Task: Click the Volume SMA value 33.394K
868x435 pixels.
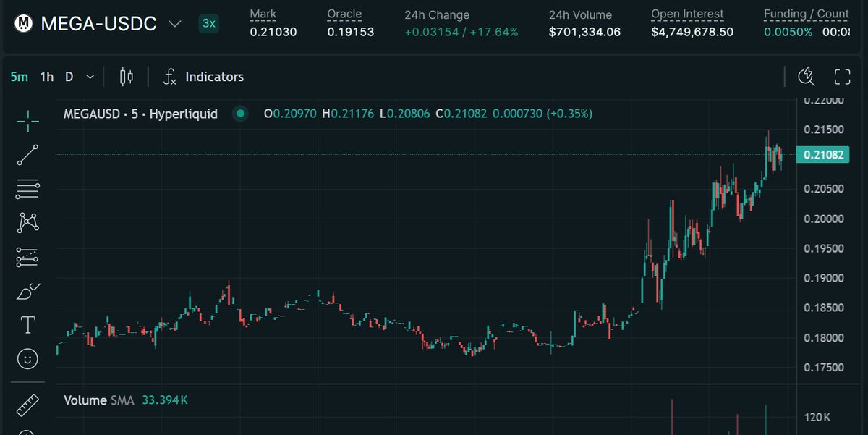Action: (165, 400)
